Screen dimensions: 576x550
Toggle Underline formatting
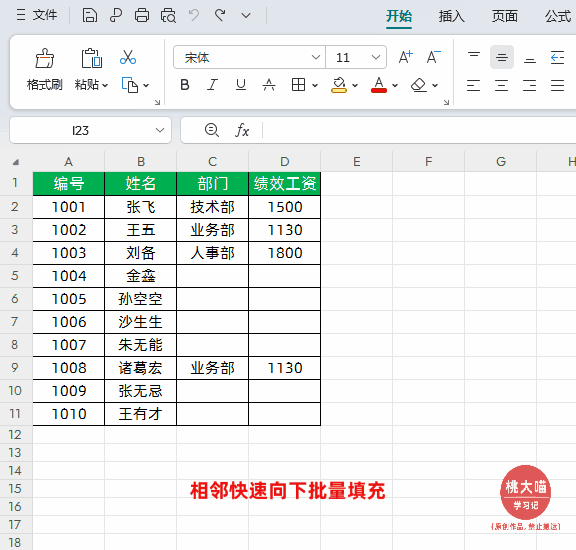(x=241, y=85)
